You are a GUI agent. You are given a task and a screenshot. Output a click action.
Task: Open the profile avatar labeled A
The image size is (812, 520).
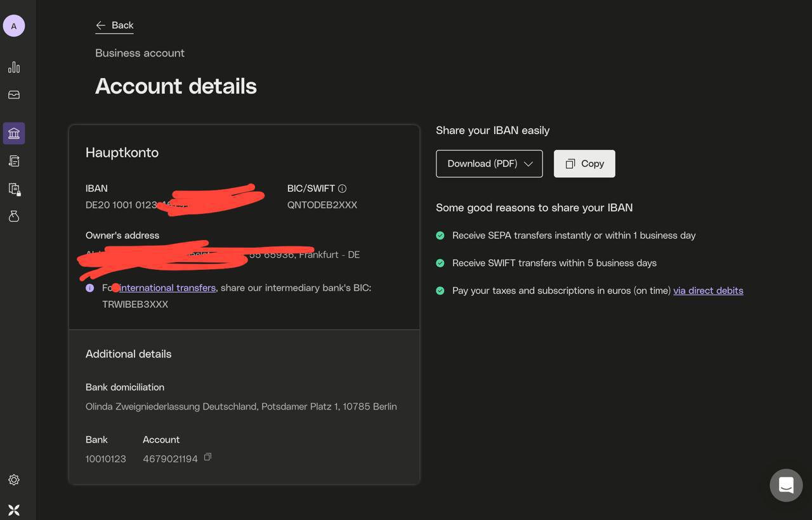14,26
